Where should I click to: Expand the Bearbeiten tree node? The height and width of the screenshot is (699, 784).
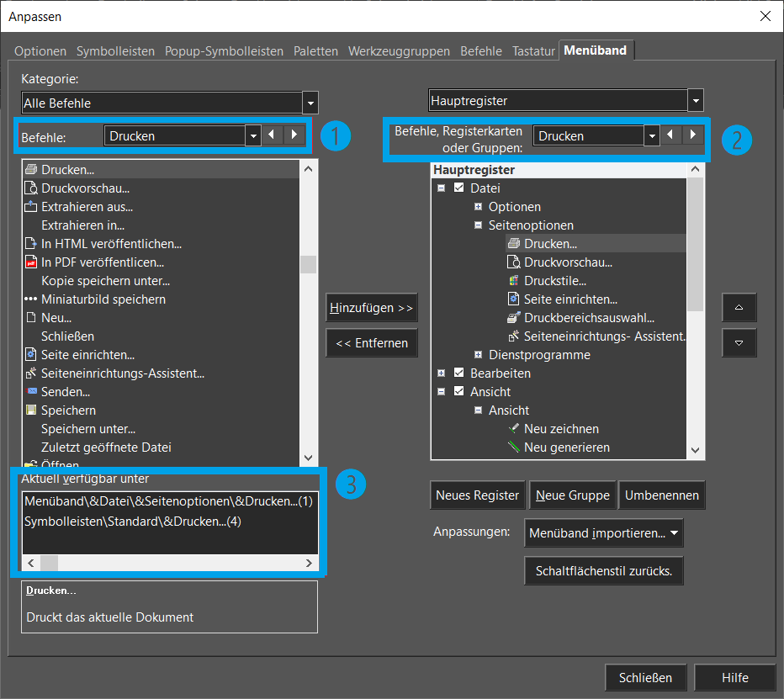[441, 373]
